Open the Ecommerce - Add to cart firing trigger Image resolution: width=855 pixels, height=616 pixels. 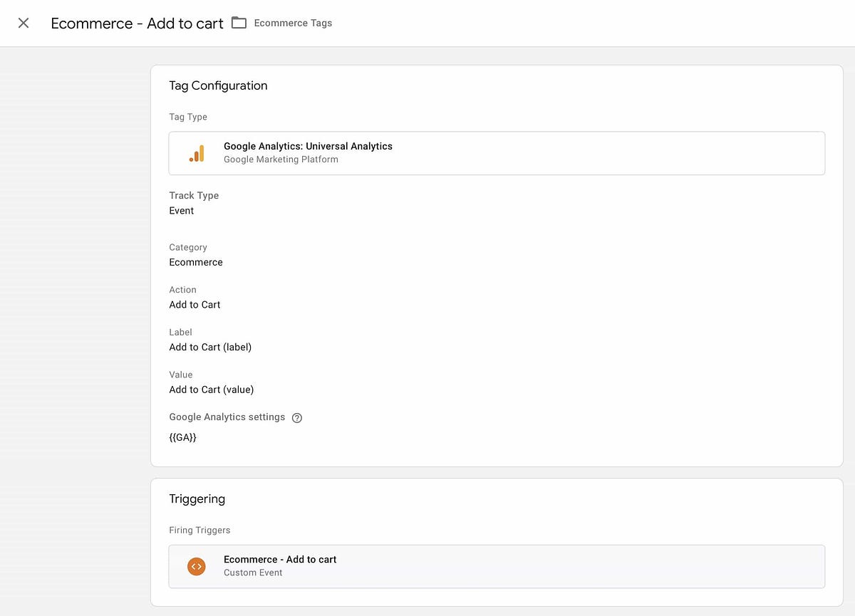pyautogui.click(x=497, y=566)
